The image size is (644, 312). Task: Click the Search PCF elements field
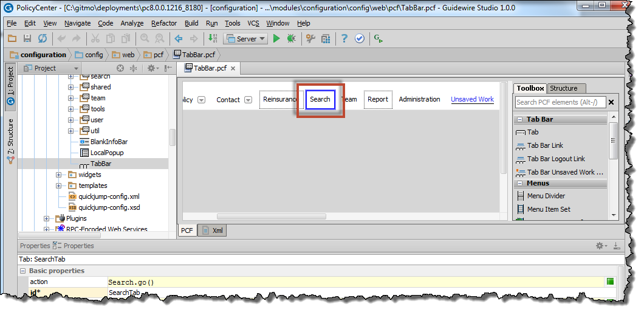(x=561, y=102)
